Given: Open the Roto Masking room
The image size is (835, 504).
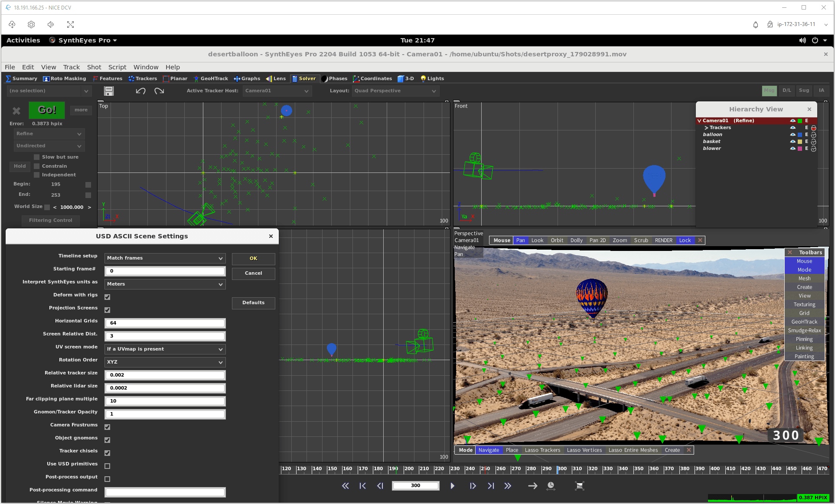Looking at the screenshot, I should (x=65, y=78).
